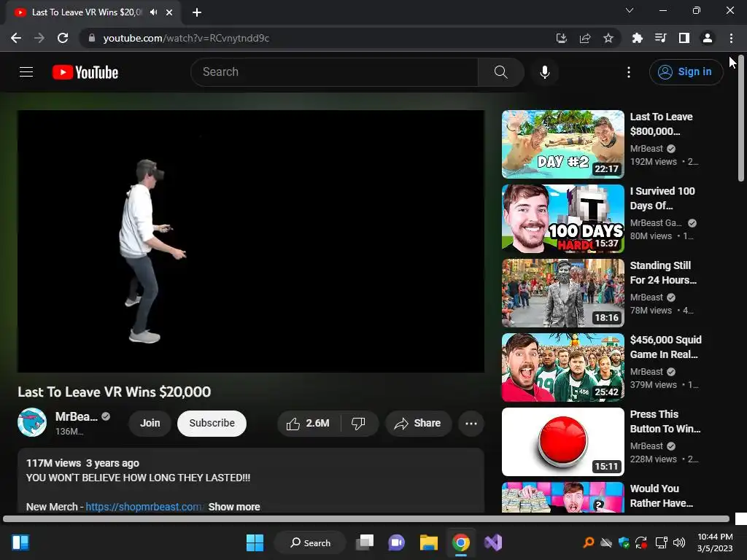747x560 pixels.
Task: Open $456,000 Squid Game thumbnail
Action: [x=562, y=367]
